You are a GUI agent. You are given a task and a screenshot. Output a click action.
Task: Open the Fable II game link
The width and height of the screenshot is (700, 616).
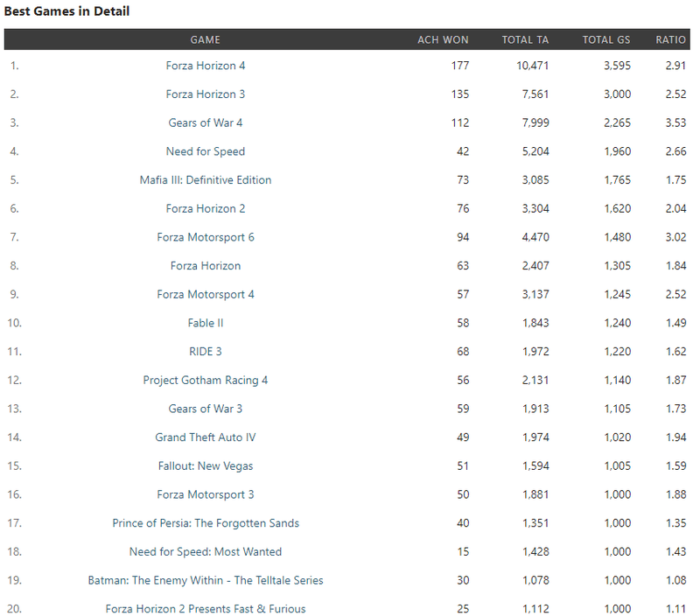[x=206, y=323]
